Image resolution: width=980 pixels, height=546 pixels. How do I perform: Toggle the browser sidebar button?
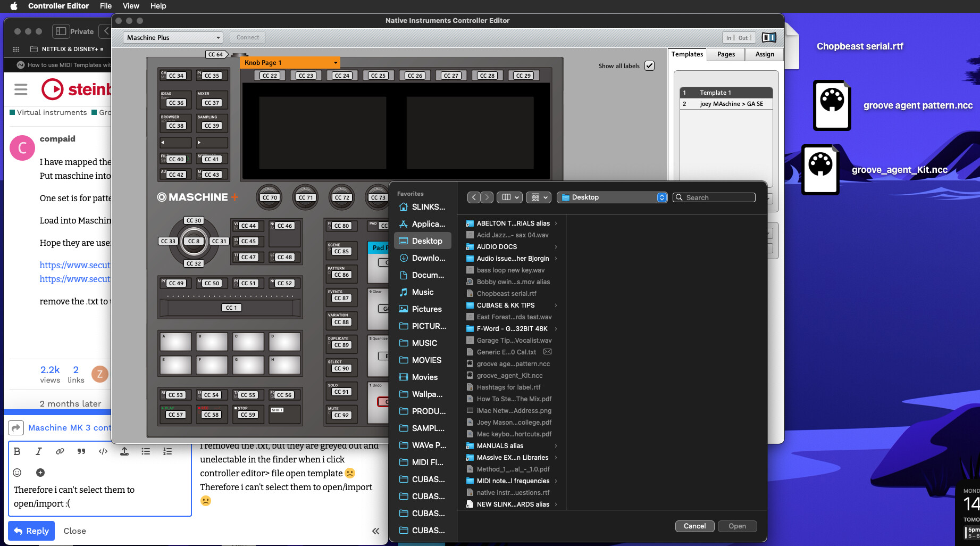click(61, 31)
